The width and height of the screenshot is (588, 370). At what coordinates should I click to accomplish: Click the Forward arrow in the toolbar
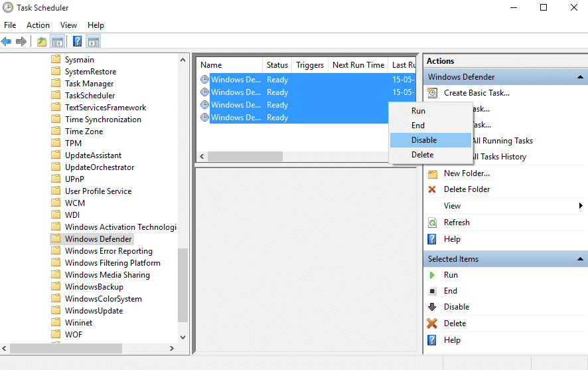tap(21, 41)
